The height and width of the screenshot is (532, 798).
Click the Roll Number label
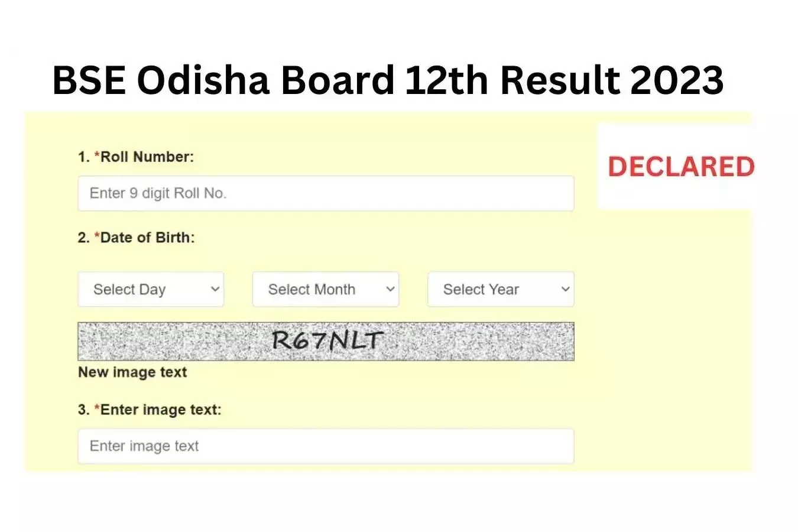tap(147, 157)
